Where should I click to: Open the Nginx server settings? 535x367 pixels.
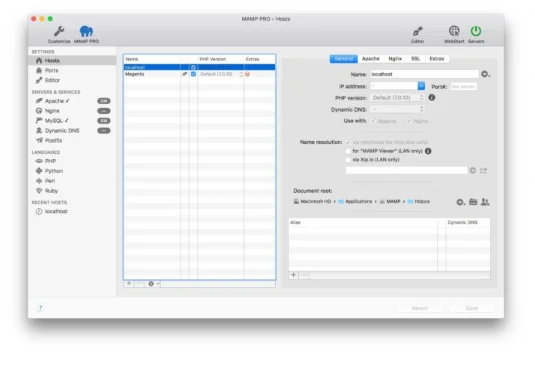pos(52,111)
